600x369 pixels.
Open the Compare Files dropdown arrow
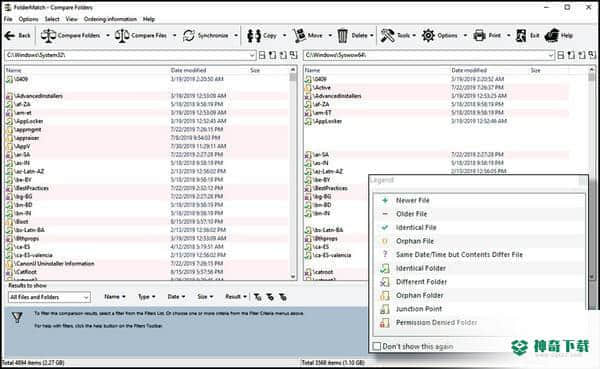click(174, 36)
